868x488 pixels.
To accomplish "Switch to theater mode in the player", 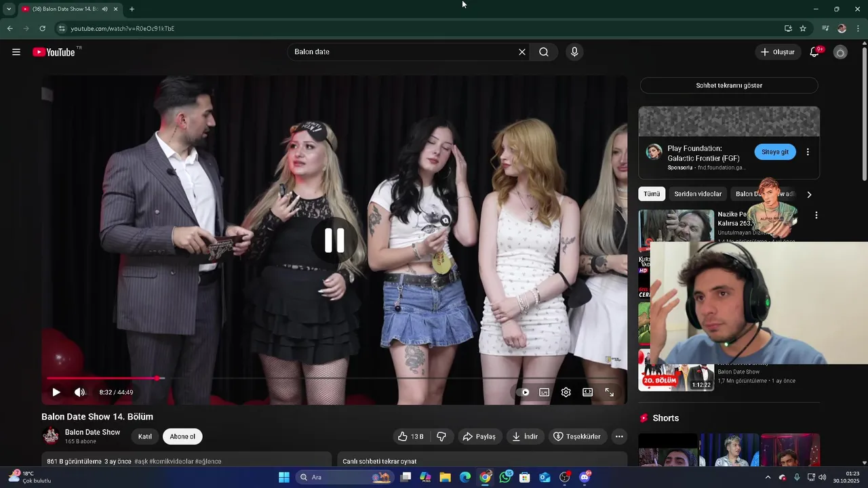I will (588, 392).
